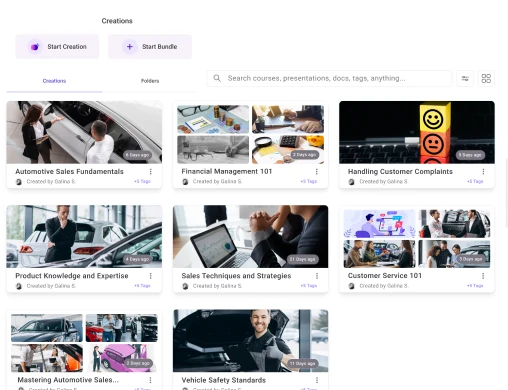
Task: Click the page vertical scrollbar
Action: (x=506, y=193)
